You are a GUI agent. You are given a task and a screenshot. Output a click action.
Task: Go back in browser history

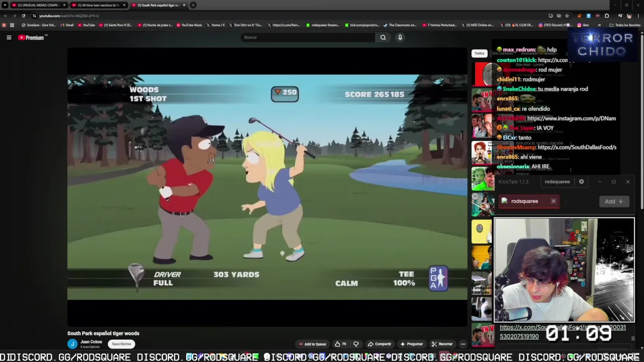[5, 16]
